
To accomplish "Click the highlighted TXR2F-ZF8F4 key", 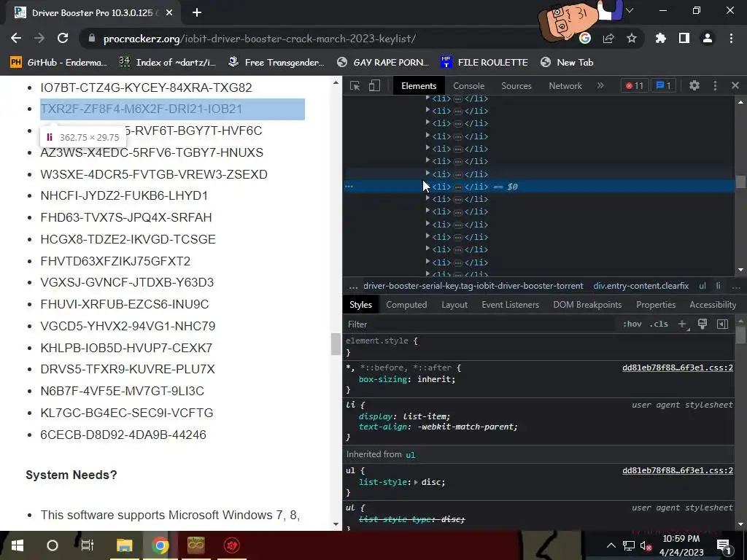I will click(141, 109).
